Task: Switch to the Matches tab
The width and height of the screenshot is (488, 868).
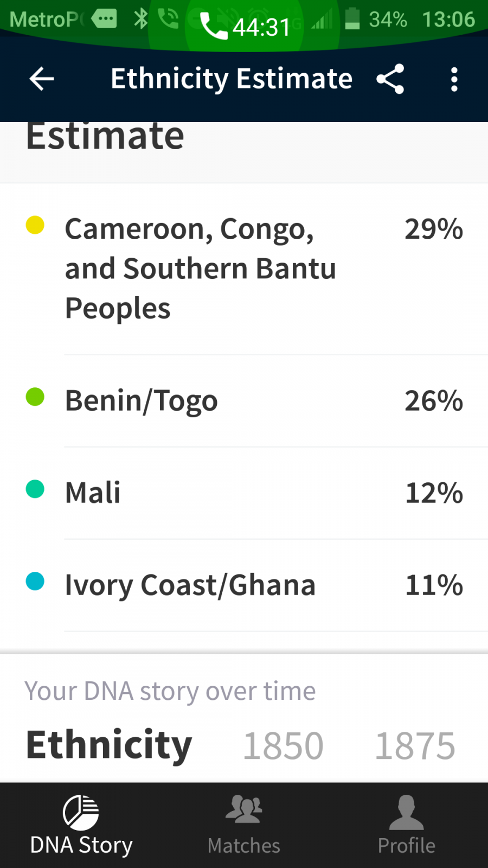Action: 244,825
